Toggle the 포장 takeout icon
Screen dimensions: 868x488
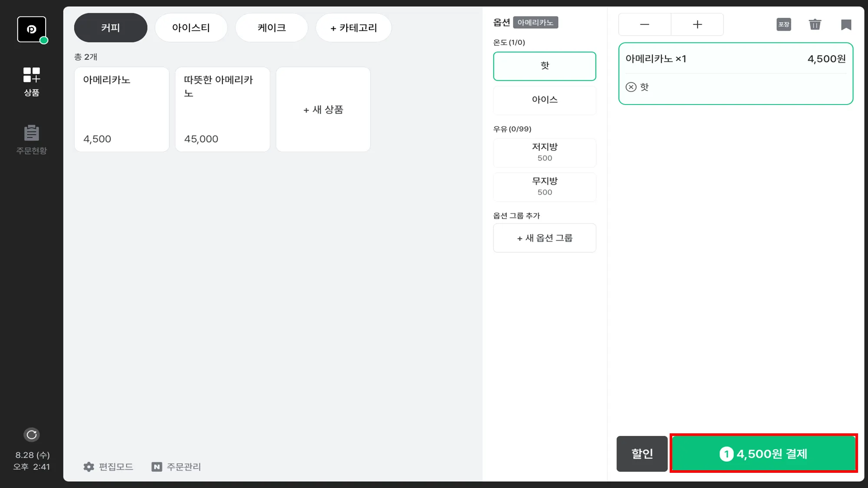[783, 24]
